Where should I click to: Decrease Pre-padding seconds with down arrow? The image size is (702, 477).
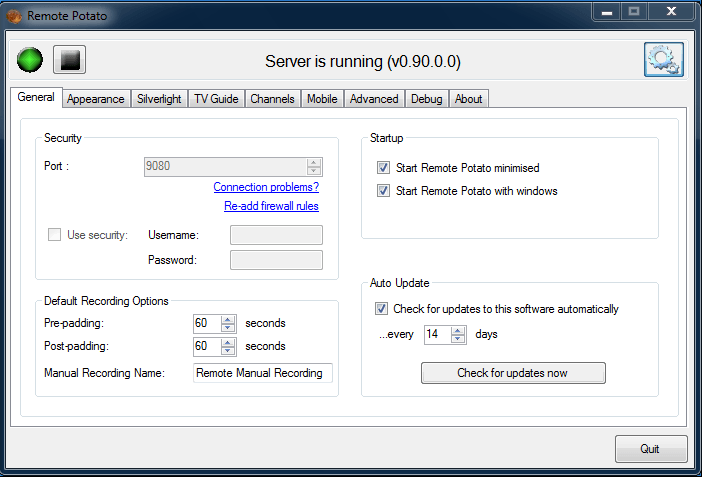point(228,327)
